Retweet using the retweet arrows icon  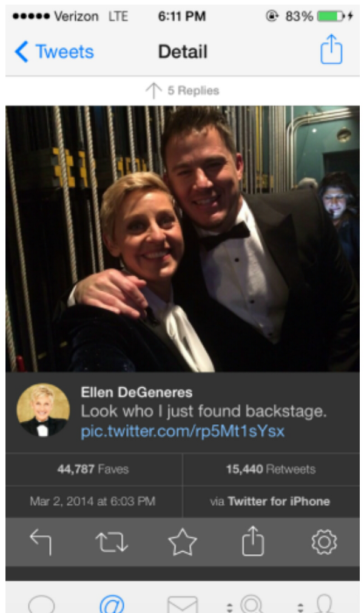point(112,542)
